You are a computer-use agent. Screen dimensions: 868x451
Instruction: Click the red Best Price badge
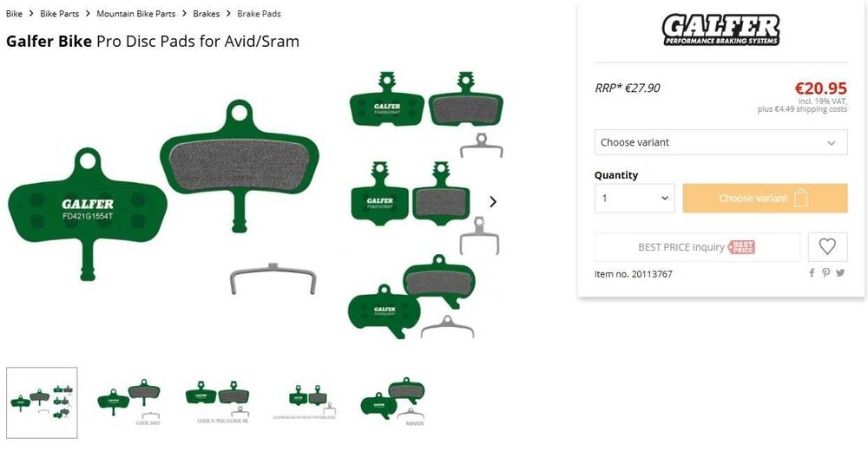point(741,247)
